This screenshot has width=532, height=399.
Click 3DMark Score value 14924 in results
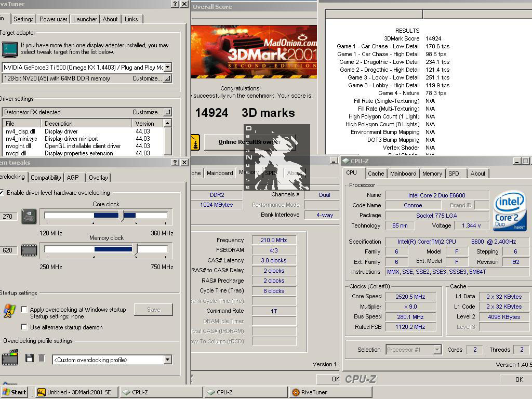(433, 38)
